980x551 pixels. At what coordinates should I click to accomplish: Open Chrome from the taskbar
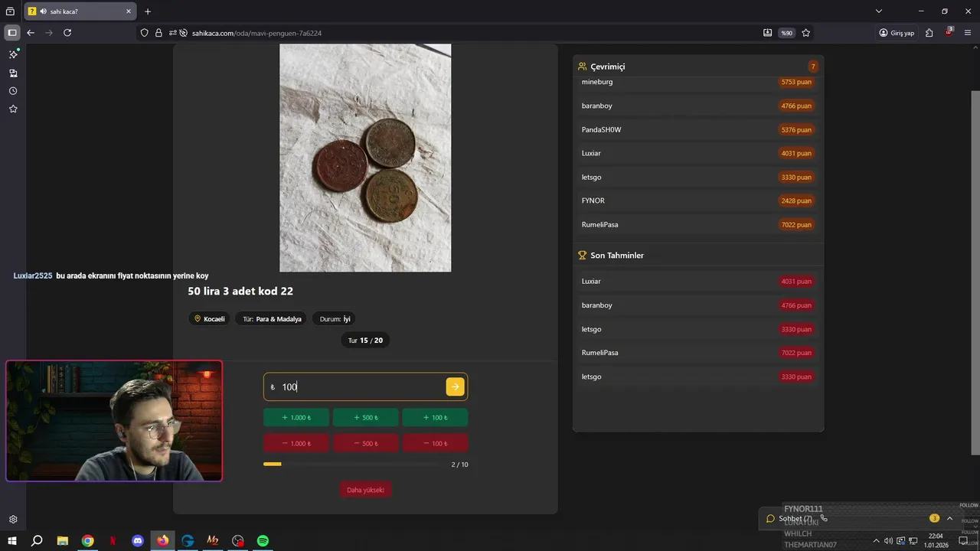click(x=88, y=540)
